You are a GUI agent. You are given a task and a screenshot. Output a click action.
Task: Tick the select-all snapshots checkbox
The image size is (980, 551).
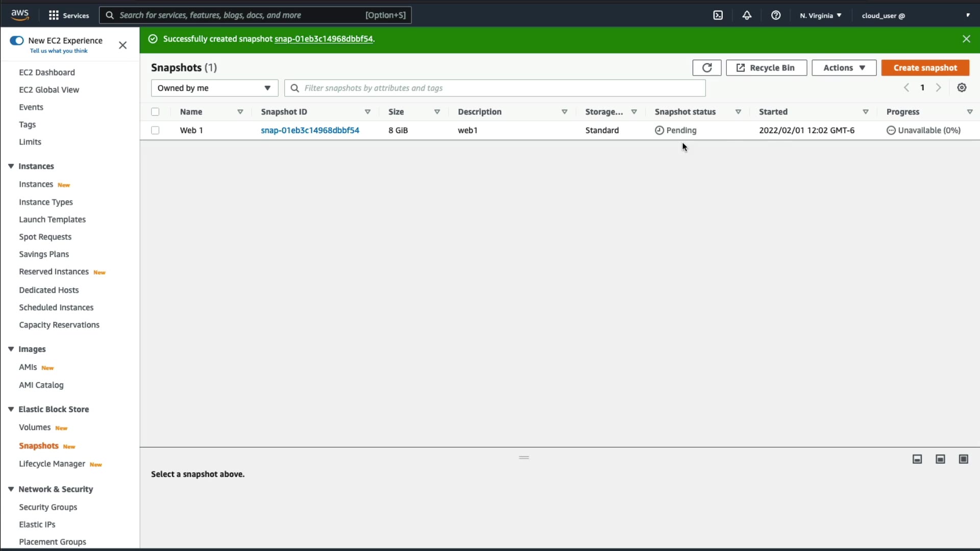click(x=155, y=112)
